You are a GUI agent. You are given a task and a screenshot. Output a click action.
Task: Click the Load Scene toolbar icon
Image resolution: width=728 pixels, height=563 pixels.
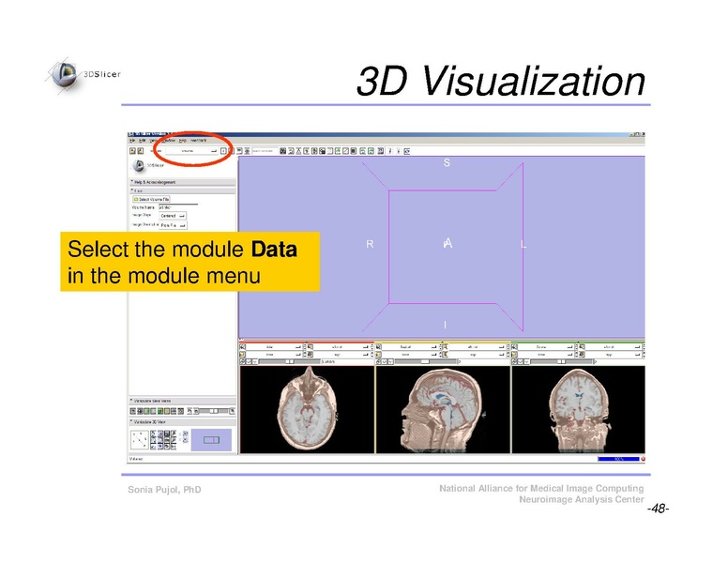[x=132, y=151]
